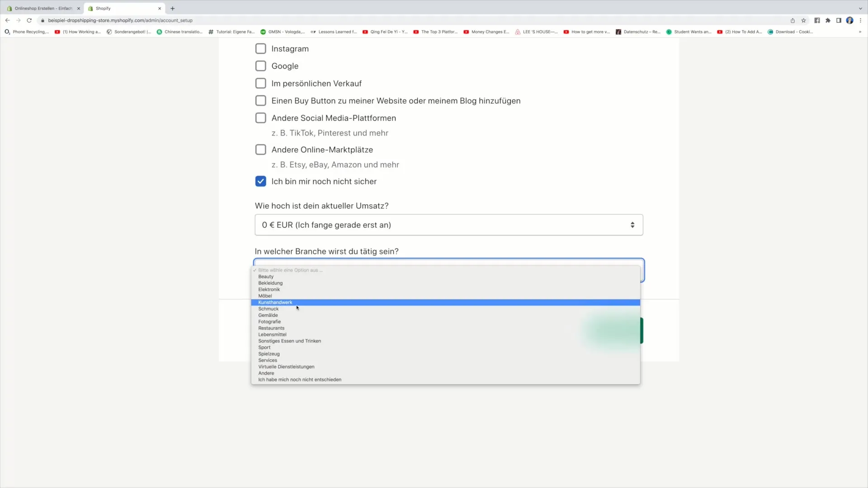868x488 pixels.
Task: Open Student Wants an... bookmark
Action: 689,32
